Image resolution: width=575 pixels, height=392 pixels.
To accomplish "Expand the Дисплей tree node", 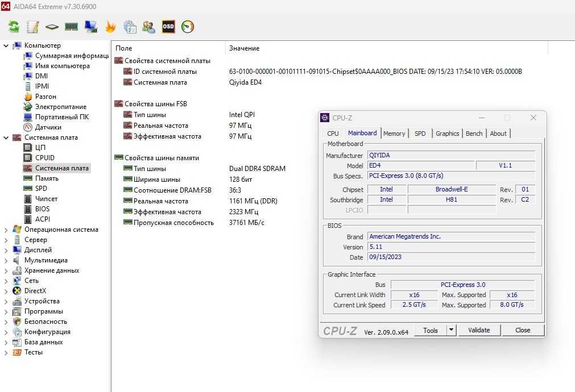I will click(6, 250).
